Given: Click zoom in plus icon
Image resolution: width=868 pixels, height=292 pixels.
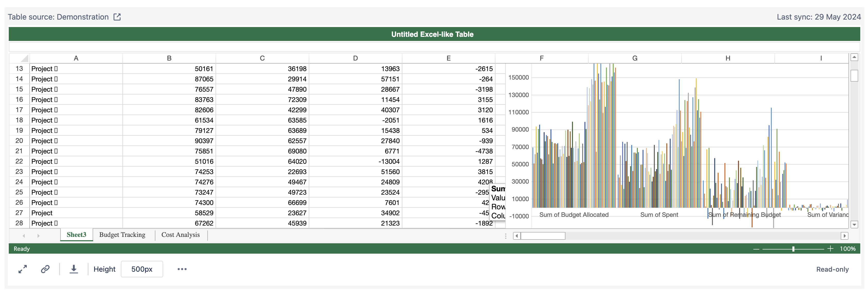Looking at the screenshot, I should (830, 249).
